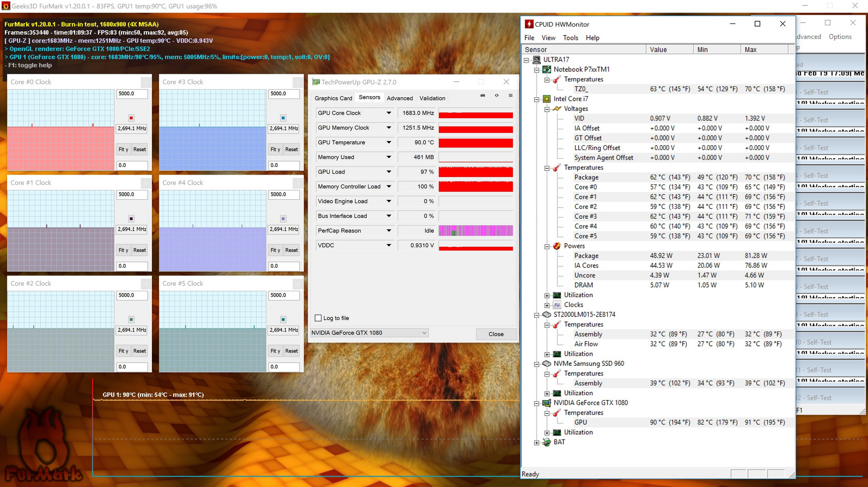Click Fit y in the Core #0 Clock panel
Viewport: 868px width, 487px height.
tap(123, 149)
